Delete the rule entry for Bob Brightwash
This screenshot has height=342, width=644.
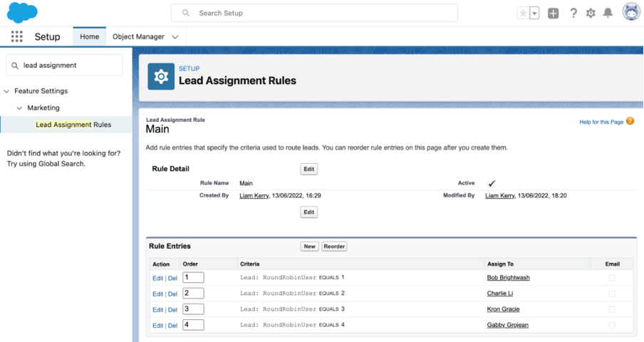coord(172,279)
